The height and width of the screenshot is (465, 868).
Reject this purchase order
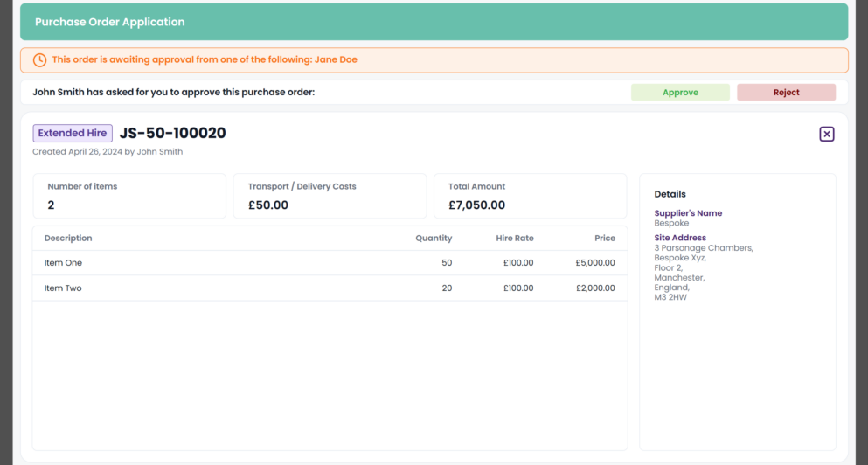coord(786,93)
